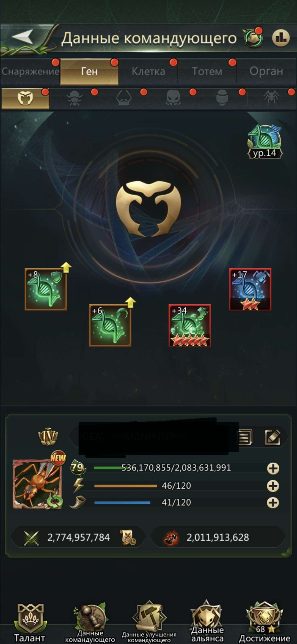This screenshot has height=644, width=297.
Task: Open the notes list icon beside name
Action: point(245,437)
